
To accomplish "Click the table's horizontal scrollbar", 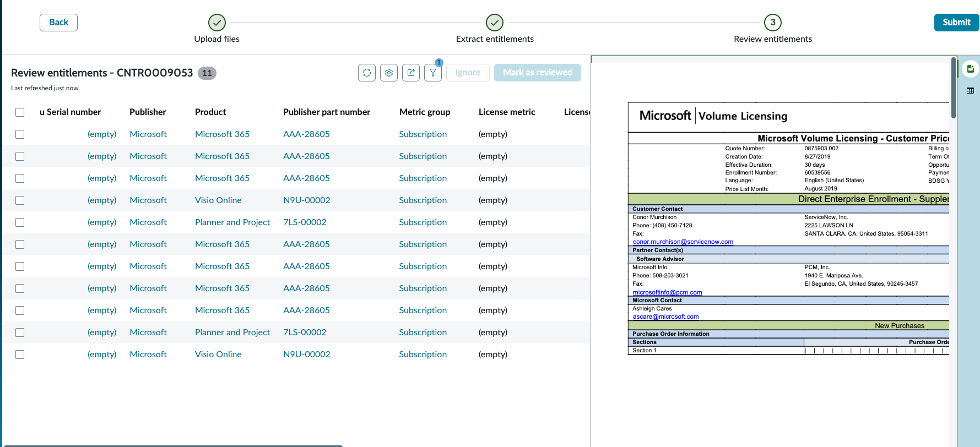I will 172,445.
